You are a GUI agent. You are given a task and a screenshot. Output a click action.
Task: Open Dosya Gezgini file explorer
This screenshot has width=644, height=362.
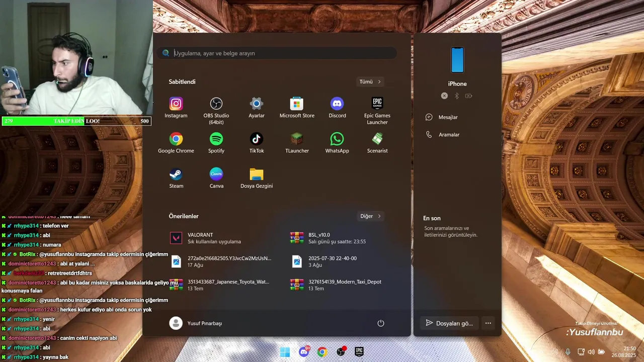click(257, 178)
